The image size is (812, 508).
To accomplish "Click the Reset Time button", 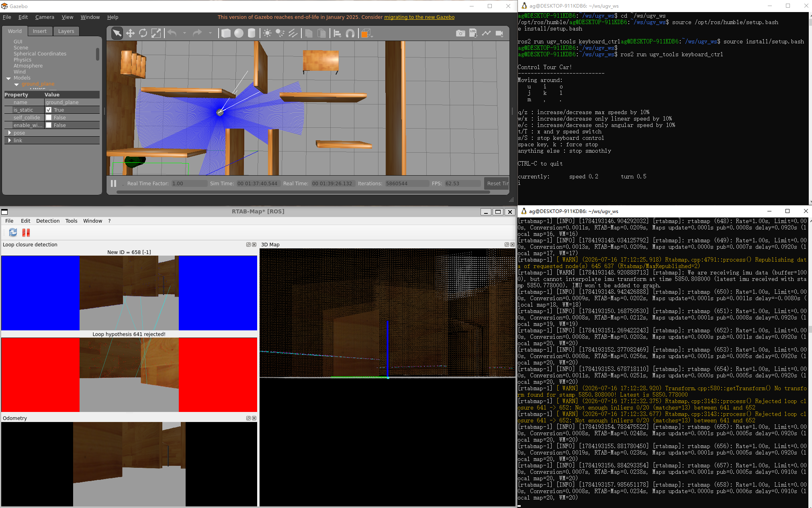I will 497,183.
